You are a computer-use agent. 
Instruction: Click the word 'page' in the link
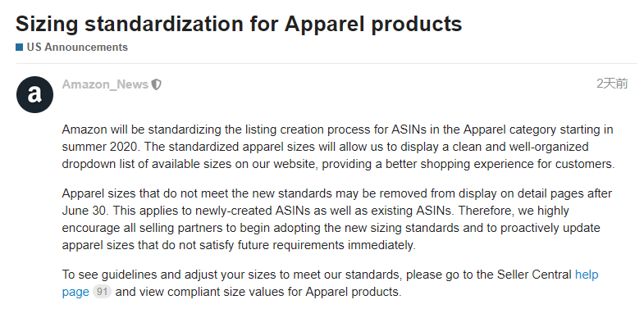click(x=75, y=292)
